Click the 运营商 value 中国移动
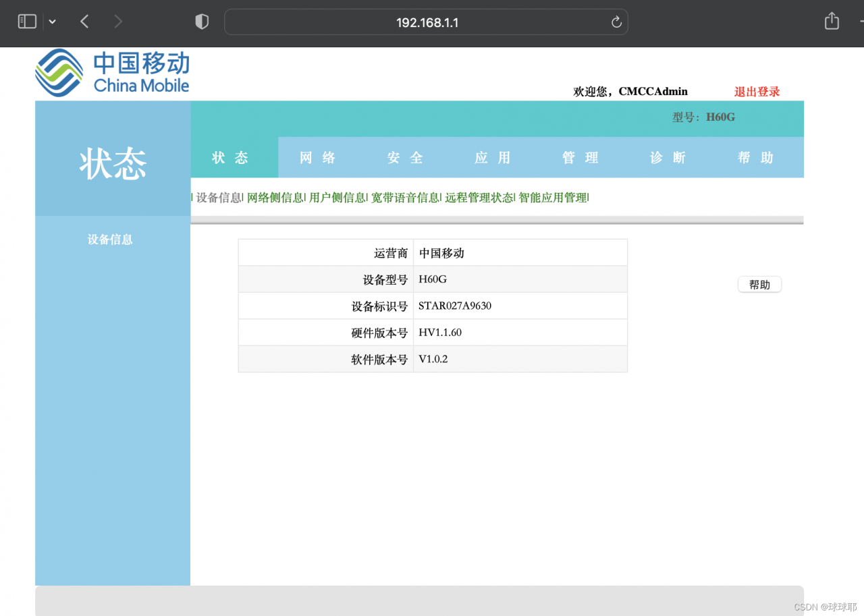The image size is (864, 616). pos(442,253)
